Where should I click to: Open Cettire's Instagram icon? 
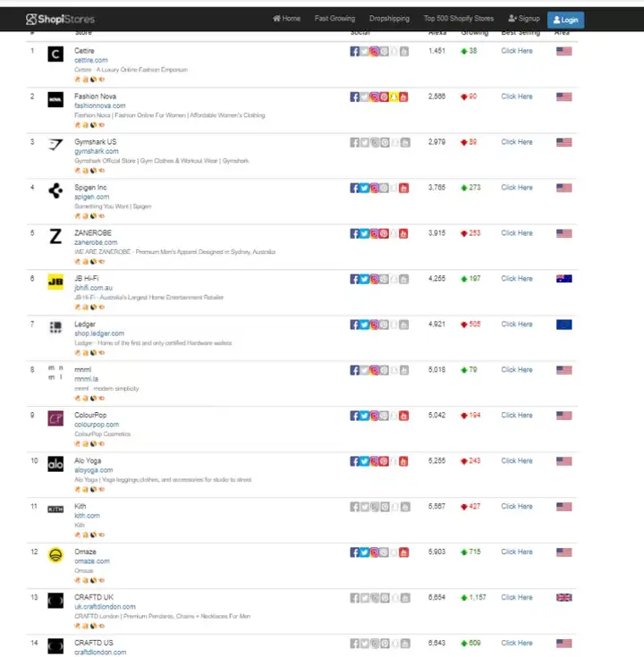click(375, 52)
